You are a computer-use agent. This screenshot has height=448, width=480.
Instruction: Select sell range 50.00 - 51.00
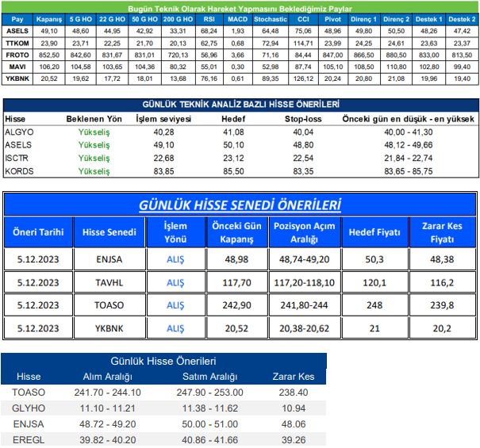coord(209,424)
